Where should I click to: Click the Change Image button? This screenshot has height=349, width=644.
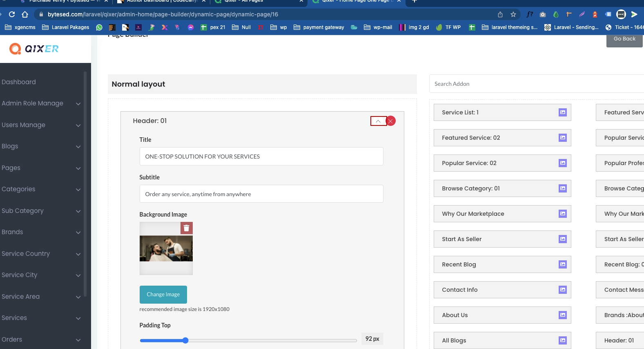point(163,294)
